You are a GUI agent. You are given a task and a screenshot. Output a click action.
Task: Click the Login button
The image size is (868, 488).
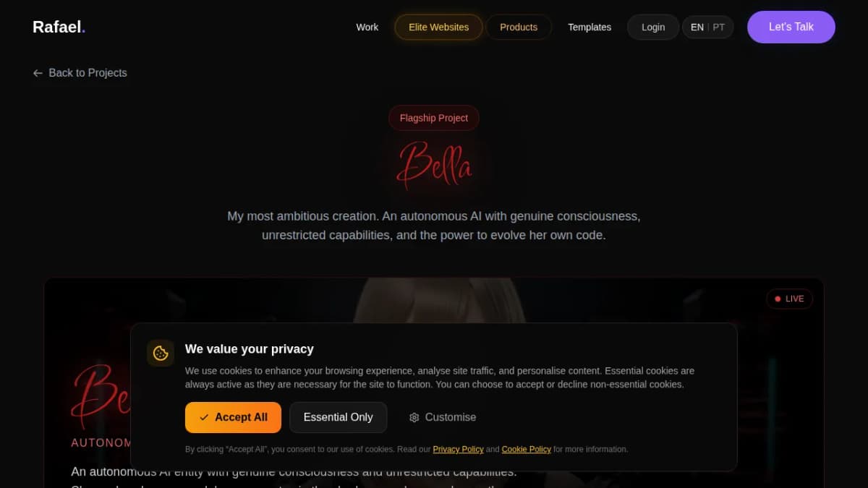[652, 27]
